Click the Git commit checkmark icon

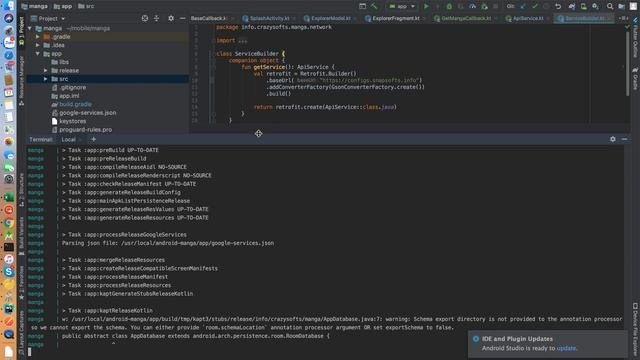(535, 6)
